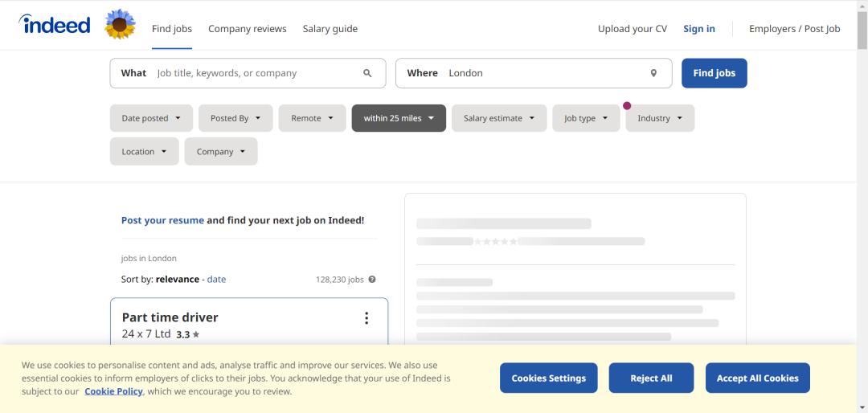Viewport: 868px width, 413px height.
Task: Expand the Date posted filter
Action: tap(151, 118)
